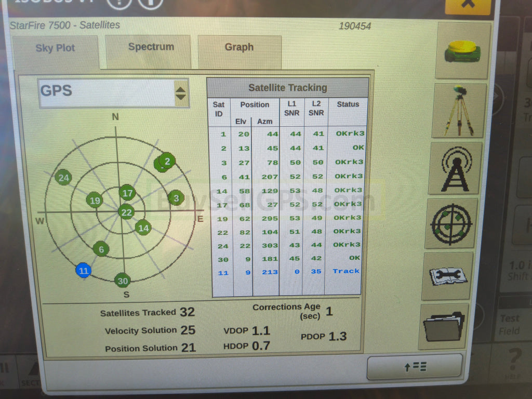Click azimuth 181 in satellite 30 row
Viewport: 532px width, 399px height.
[x=270, y=259]
